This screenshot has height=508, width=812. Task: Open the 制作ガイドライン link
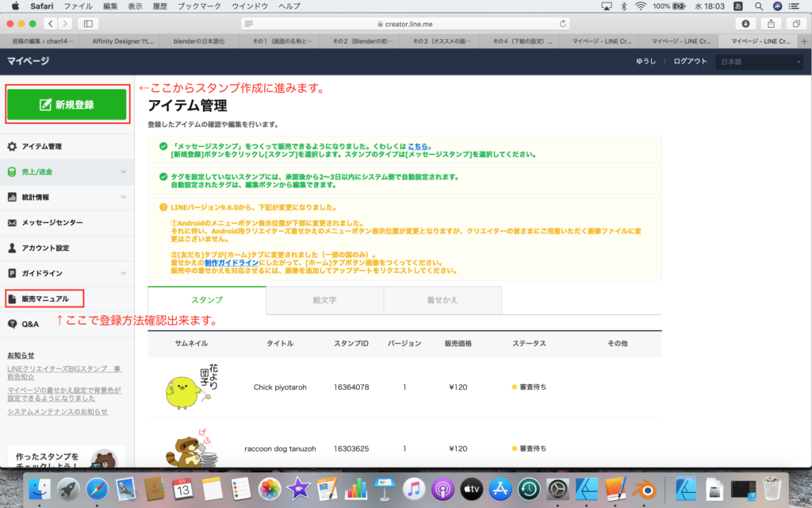(x=232, y=263)
